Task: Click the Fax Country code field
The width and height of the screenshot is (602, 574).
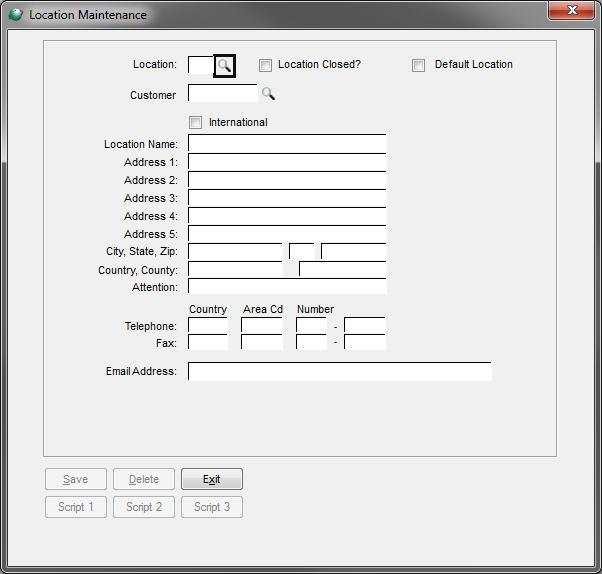Action: pyautogui.click(x=208, y=342)
